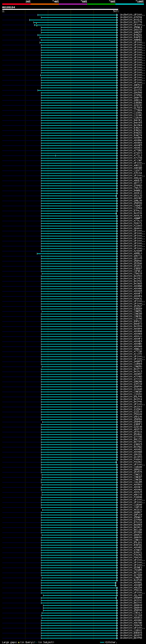Viewport: 146px width, 644px height.
Task: Click hit label UniRef100_A9XRP8
Action: pyautogui.click(x=131, y=138)
